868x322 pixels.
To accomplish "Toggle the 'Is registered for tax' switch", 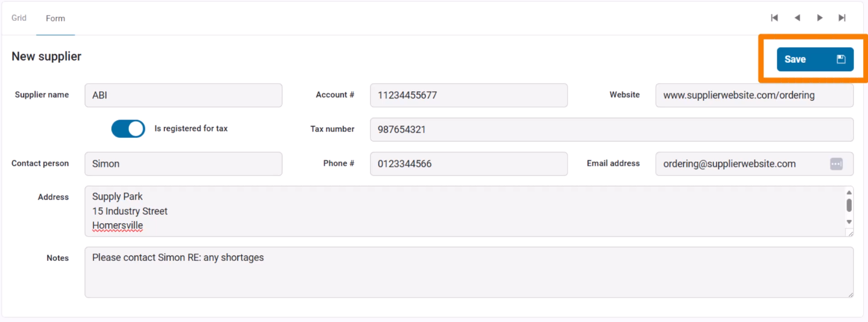I will 128,129.
